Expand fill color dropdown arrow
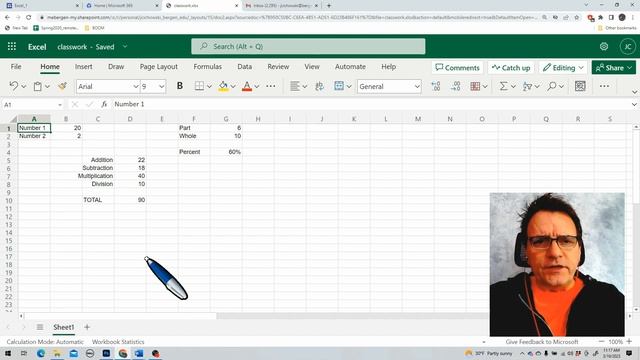 233,87
